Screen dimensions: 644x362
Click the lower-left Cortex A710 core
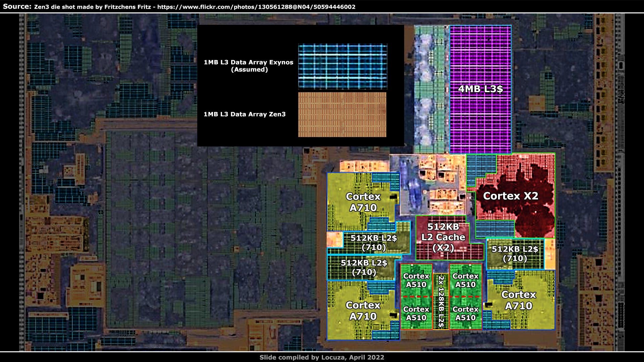point(363,310)
